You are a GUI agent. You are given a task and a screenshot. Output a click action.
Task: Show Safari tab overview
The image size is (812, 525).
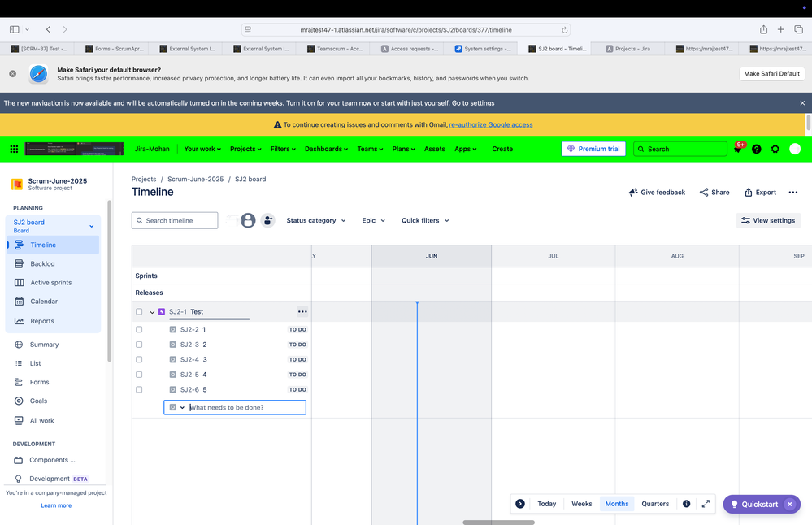pos(798,29)
